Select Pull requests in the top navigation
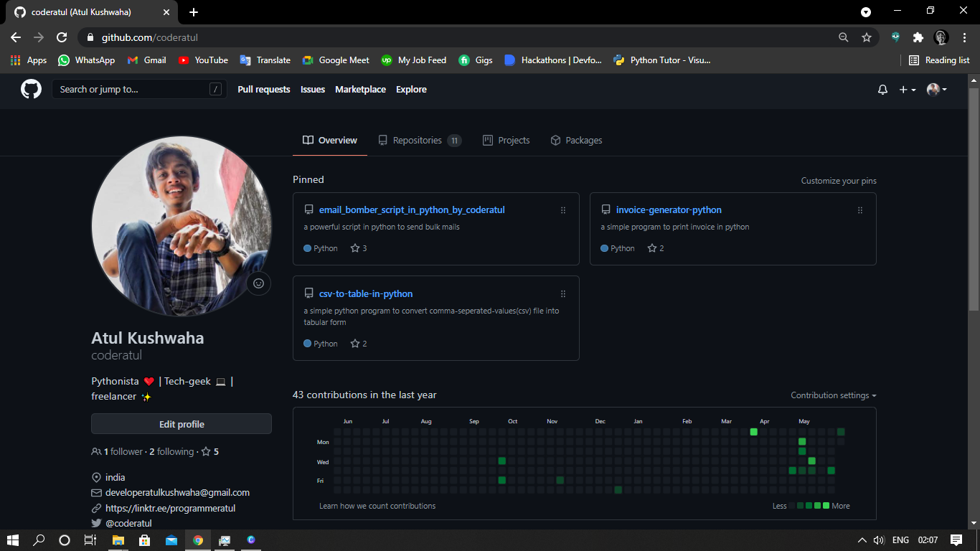980x551 pixels. pos(264,90)
